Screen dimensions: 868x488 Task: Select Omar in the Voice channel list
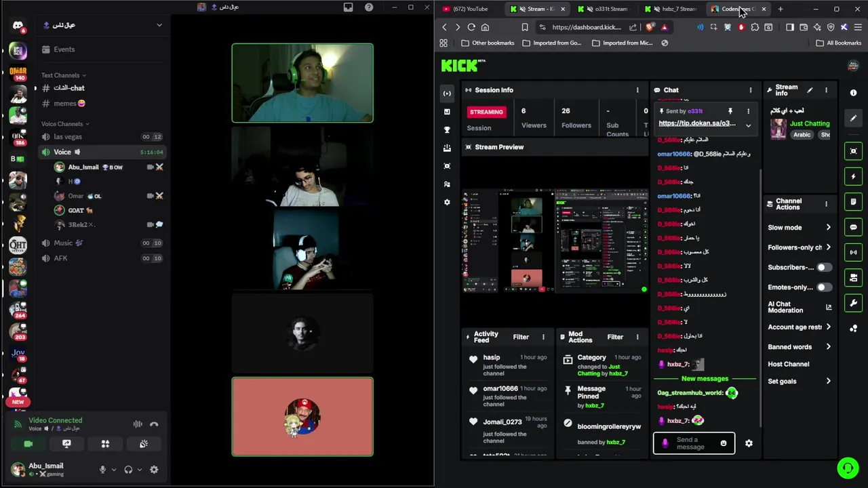(x=108, y=196)
